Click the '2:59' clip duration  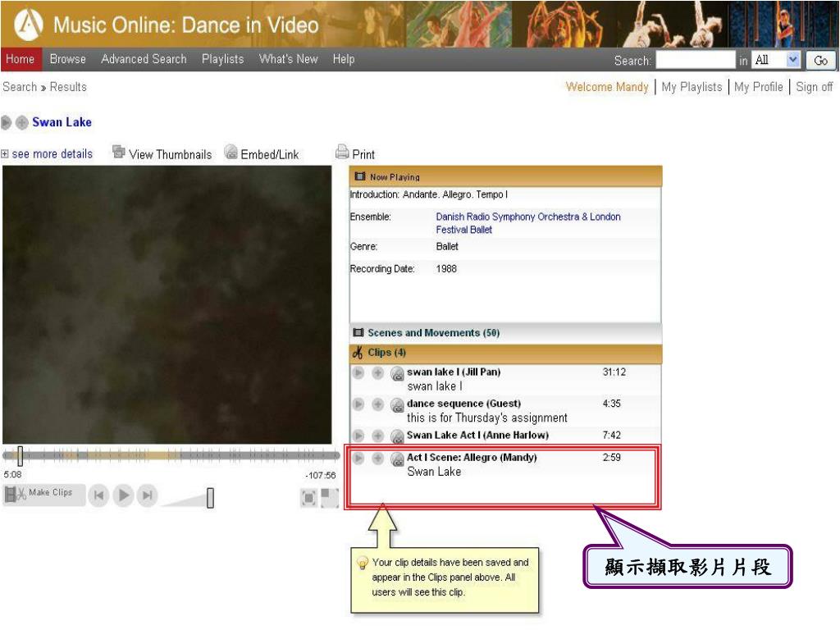pos(611,458)
